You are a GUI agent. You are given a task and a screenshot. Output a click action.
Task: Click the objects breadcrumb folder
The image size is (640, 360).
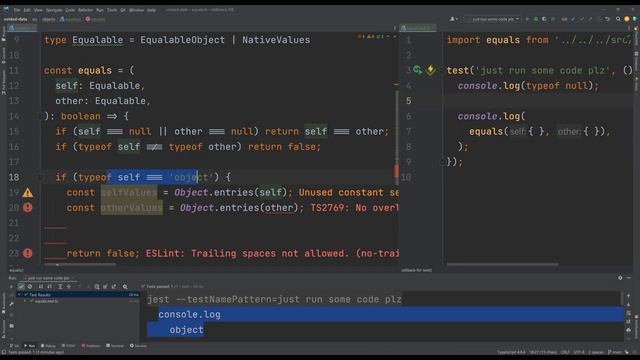coord(49,19)
